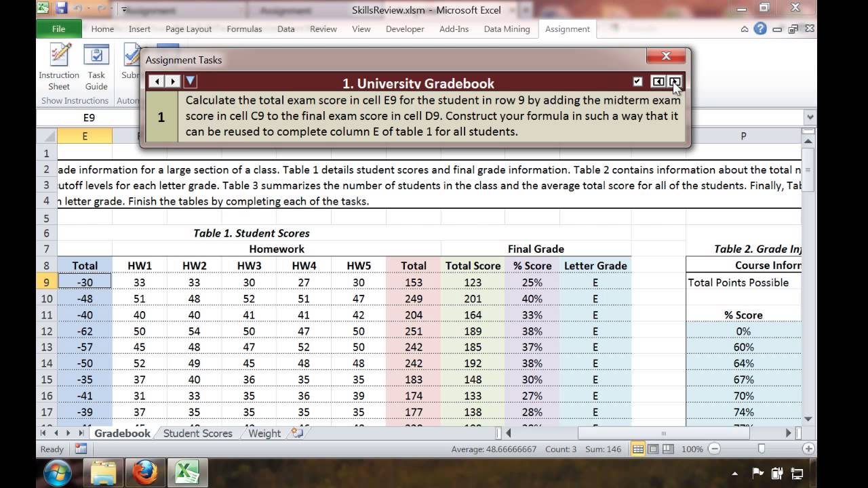This screenshot has width=868, height=488.
Task: Open the Excel Help question mark icon
Action: [759, 29]
